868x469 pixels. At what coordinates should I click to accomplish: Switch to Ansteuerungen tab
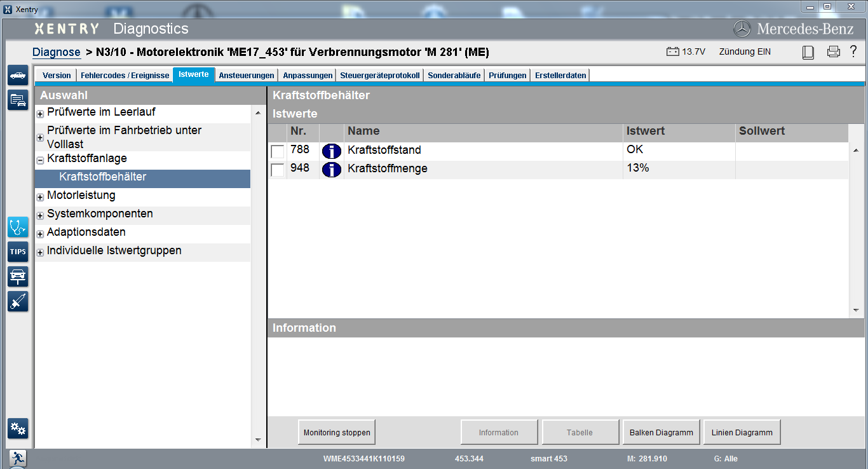(247, 75)
